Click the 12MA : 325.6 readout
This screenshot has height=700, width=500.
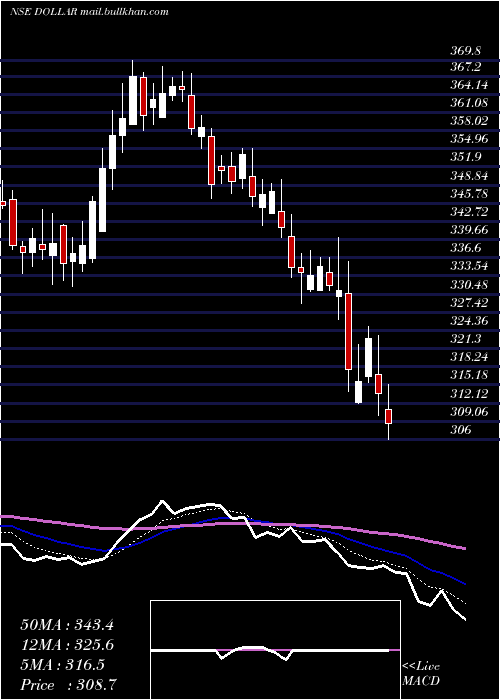pos(67,645)
